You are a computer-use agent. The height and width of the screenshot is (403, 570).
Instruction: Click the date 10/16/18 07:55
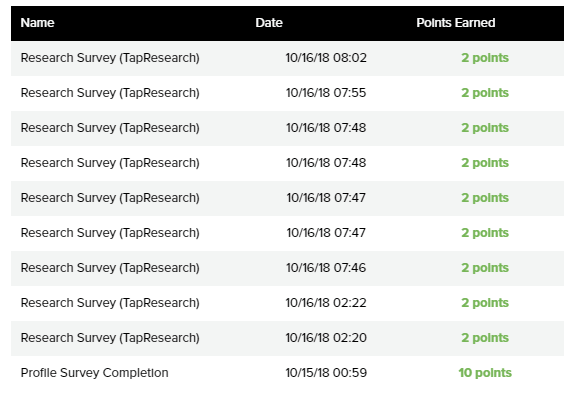pos(326,93)
